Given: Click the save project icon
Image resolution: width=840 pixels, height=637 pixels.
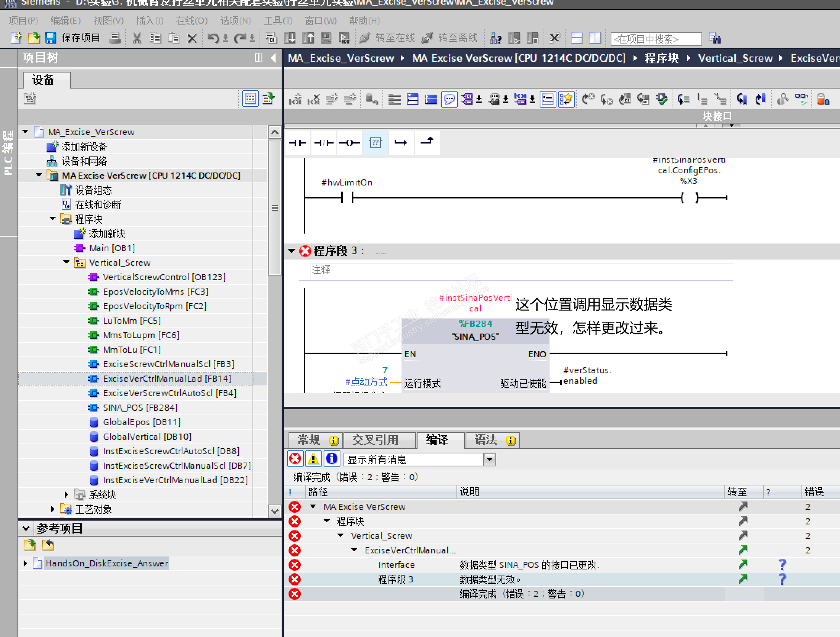Looking at the screenshot, I should pyautogui.click(x=50, y=38).
